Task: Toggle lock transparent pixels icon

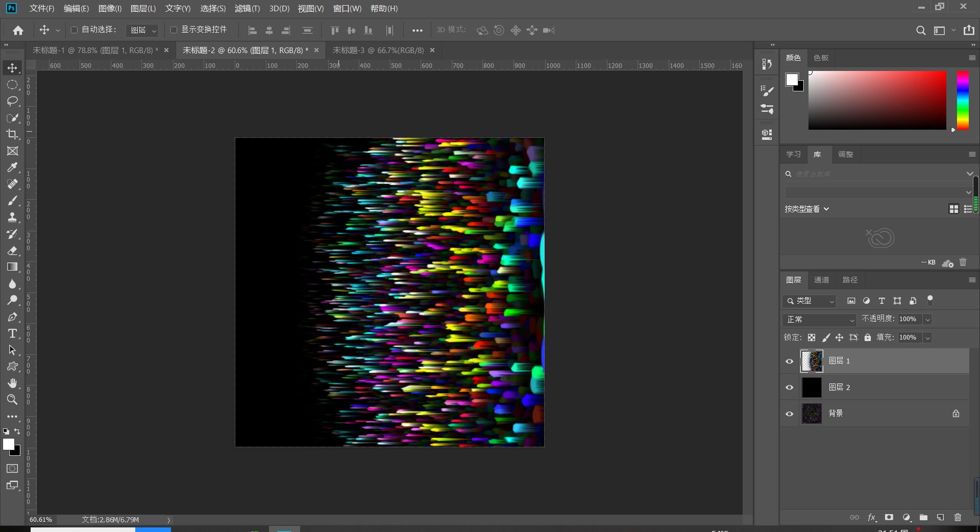Action: [812, 337]
